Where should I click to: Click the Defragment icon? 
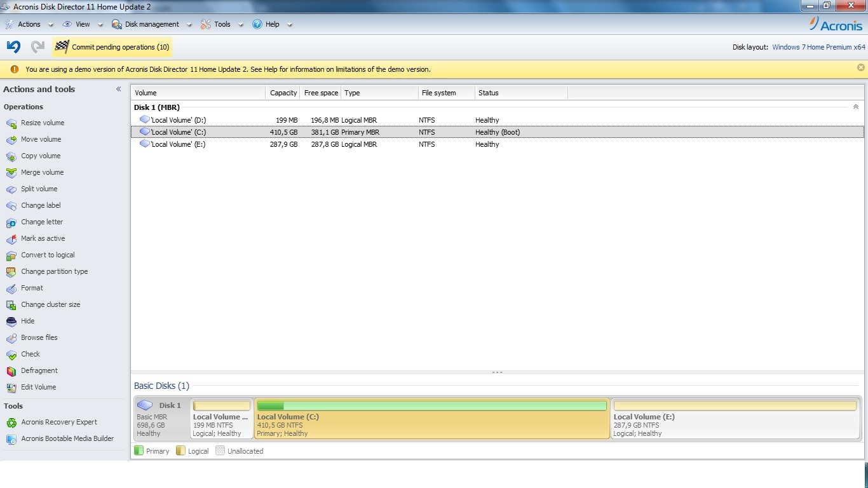pyautogui.click(x=11, y=371)
